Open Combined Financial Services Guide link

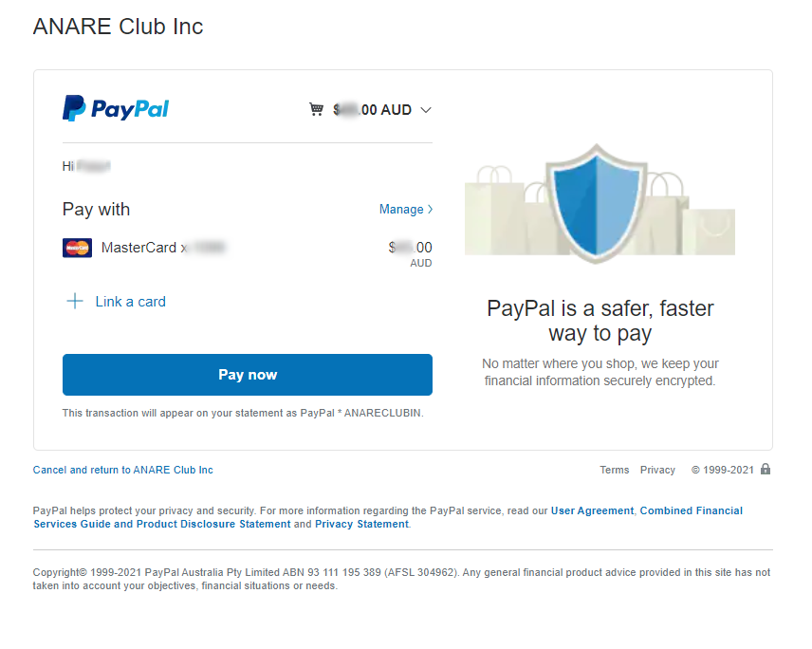tap(388, 517)
